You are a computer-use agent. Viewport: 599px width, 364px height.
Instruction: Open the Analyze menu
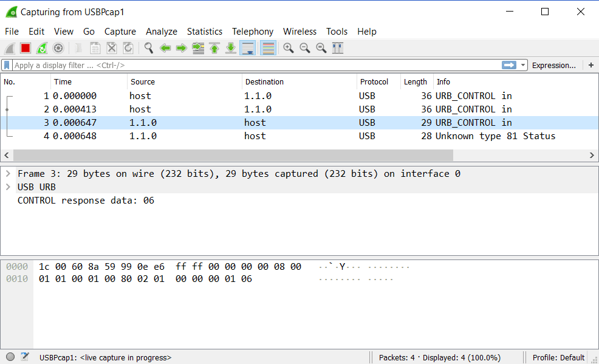(161, 32)
